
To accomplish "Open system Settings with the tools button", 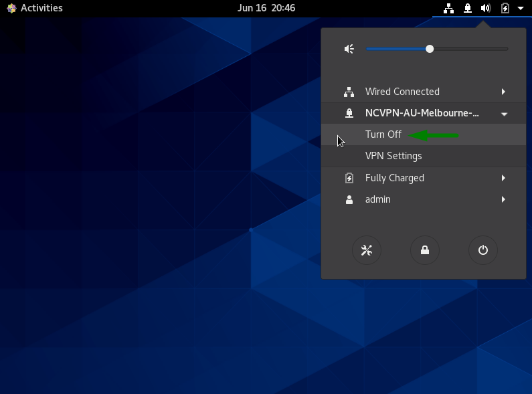I will [x=367, y=250].
